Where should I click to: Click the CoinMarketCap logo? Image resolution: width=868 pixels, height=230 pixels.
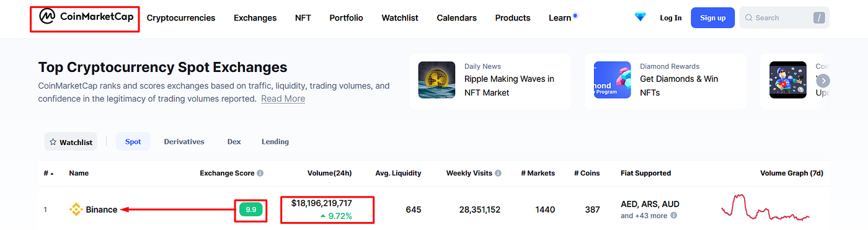(x=86, y=17)
